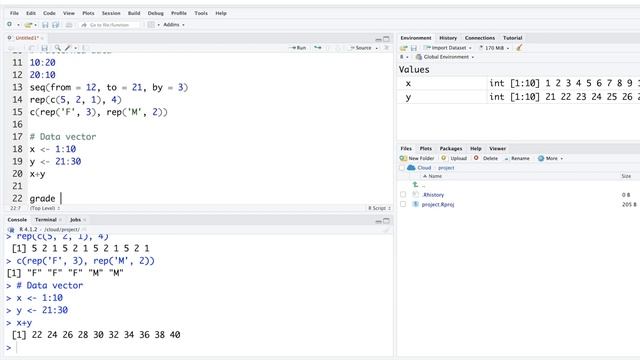This screenshot has height=360, width=640.
Task: Click the project.Rproj file icon
Action: point(416,204)
